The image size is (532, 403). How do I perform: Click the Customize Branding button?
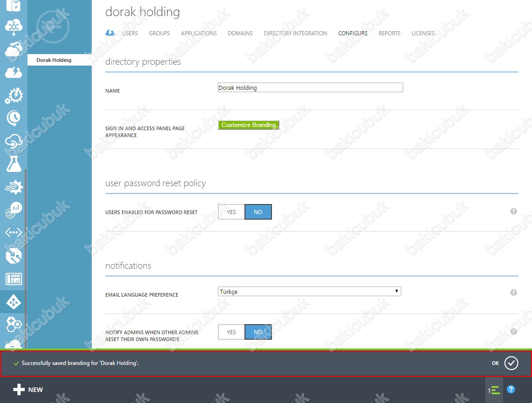click(249, 125)
